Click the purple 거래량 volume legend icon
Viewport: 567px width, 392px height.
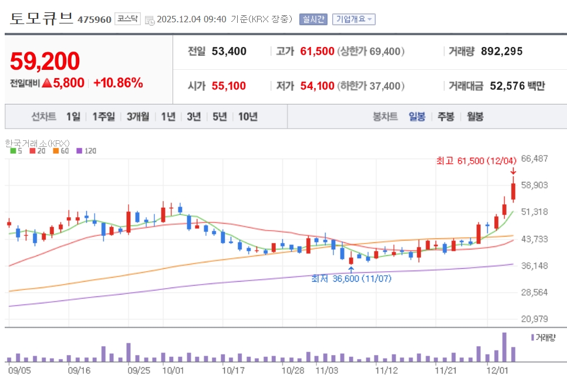532,337
